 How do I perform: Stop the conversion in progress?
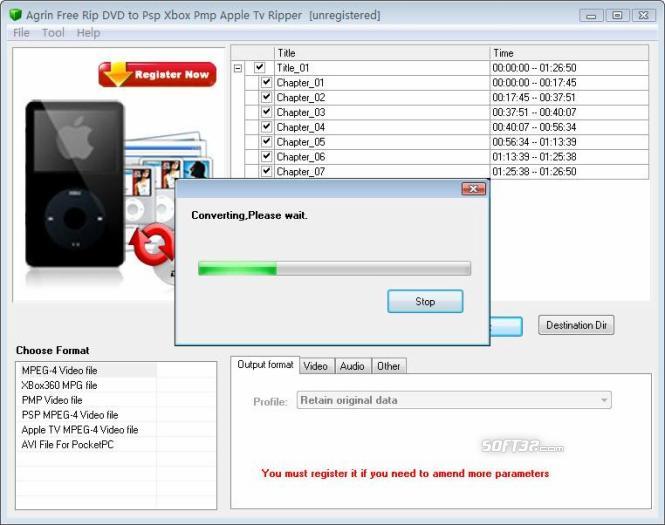pos(425,302)
